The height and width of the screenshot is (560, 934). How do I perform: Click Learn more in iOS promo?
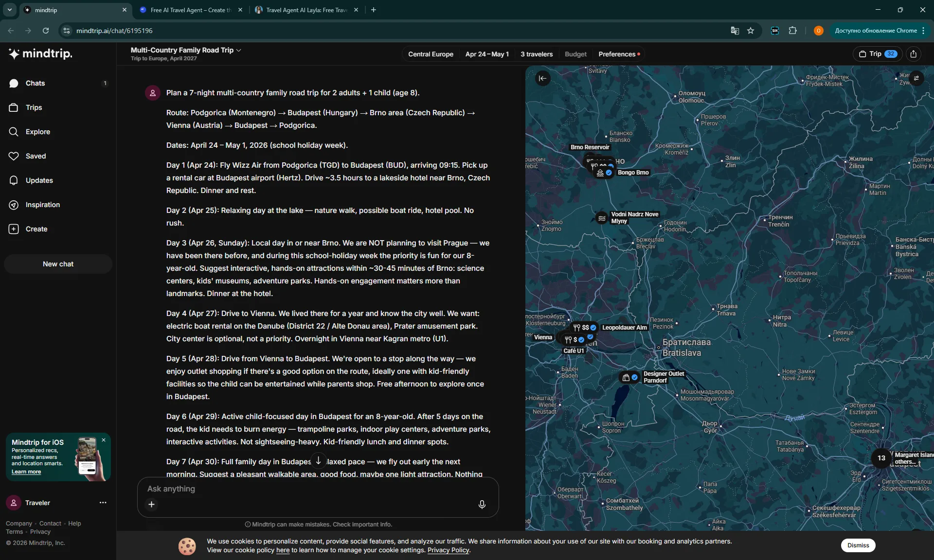[x=26, y=472]
